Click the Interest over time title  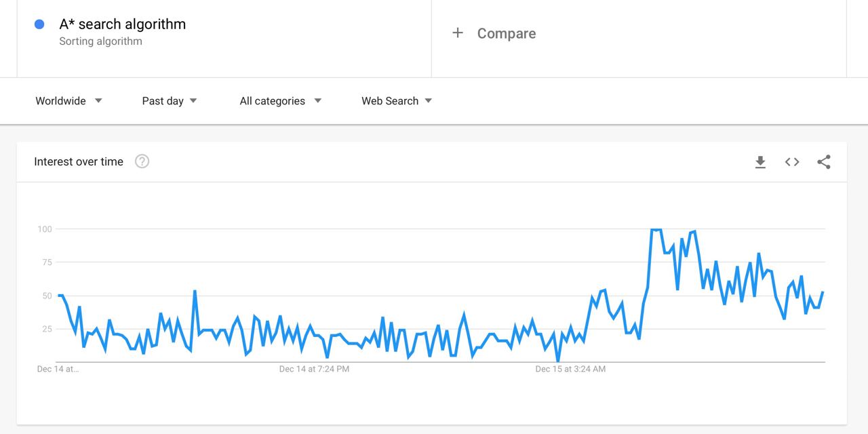pos(79,161)
